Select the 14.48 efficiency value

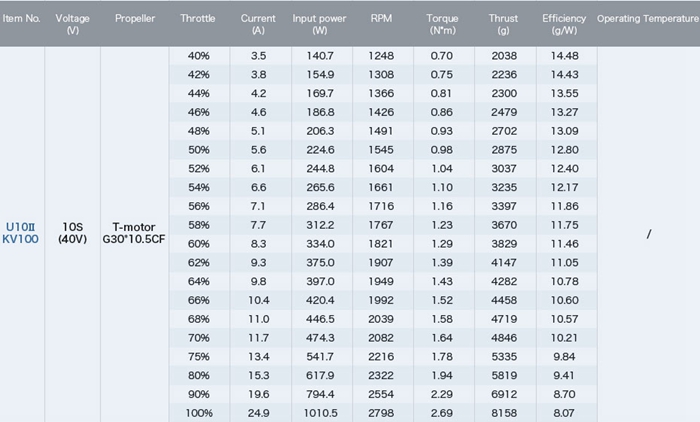[565, 56]
